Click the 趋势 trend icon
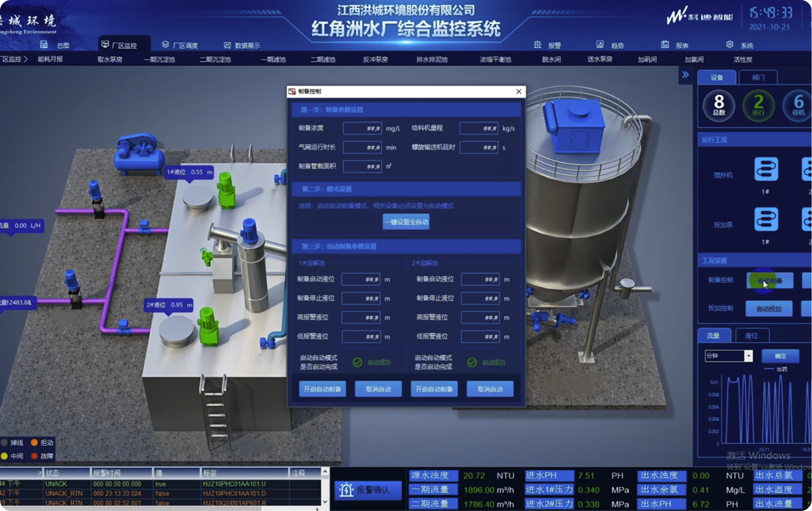The height and width of the screenshot is (511, 812). tap(600, 44)
